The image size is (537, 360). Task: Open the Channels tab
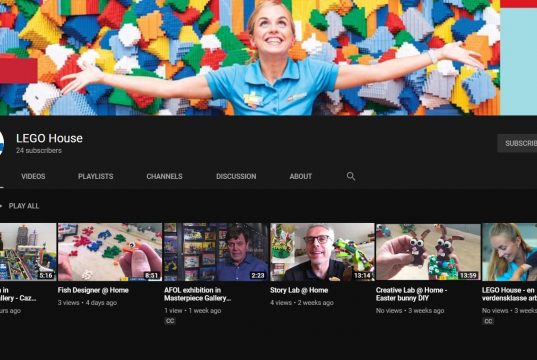[164, 176]
